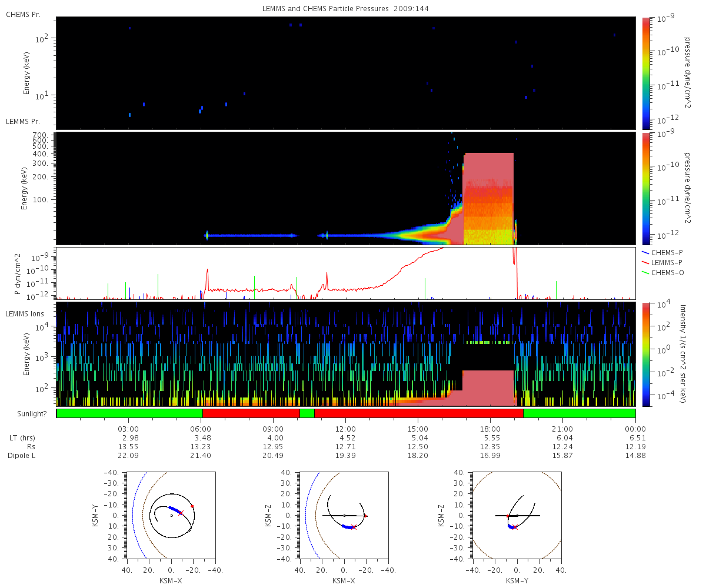This screenshot has height=588, width=706.
Task: Click the middle KSM-X/KSM-Z orbit plot
Action: 344,514
